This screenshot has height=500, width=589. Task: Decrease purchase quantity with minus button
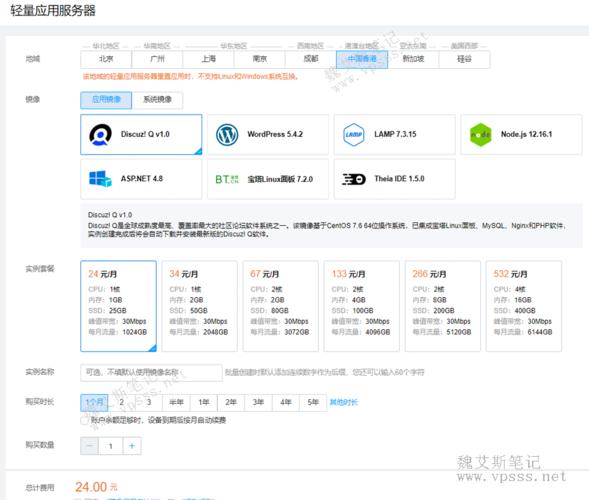[x=89, y=446]
